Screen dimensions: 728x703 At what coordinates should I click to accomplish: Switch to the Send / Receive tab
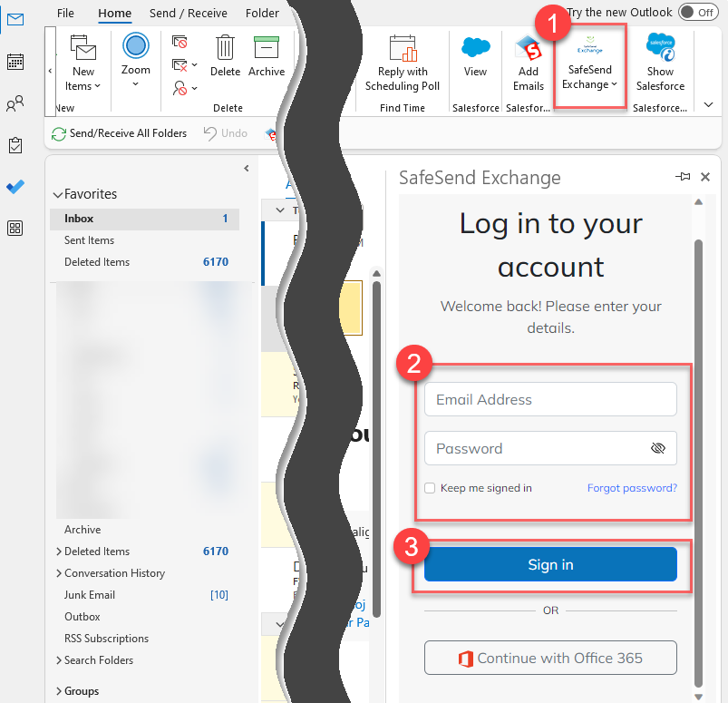[x=188, y=13]
